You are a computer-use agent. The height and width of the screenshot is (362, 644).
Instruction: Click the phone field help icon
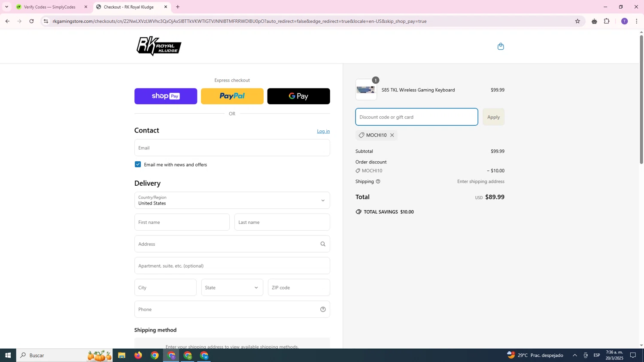(x=323, y=309)
